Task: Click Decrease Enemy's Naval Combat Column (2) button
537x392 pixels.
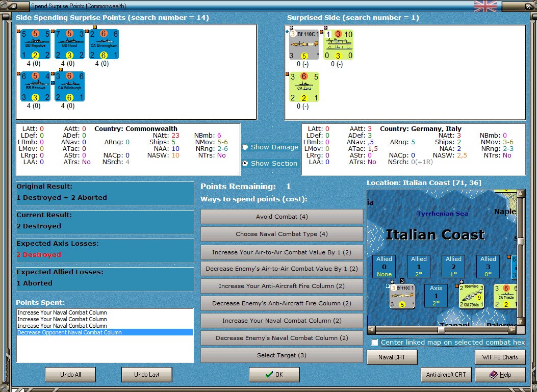Action: pos(282,338)
